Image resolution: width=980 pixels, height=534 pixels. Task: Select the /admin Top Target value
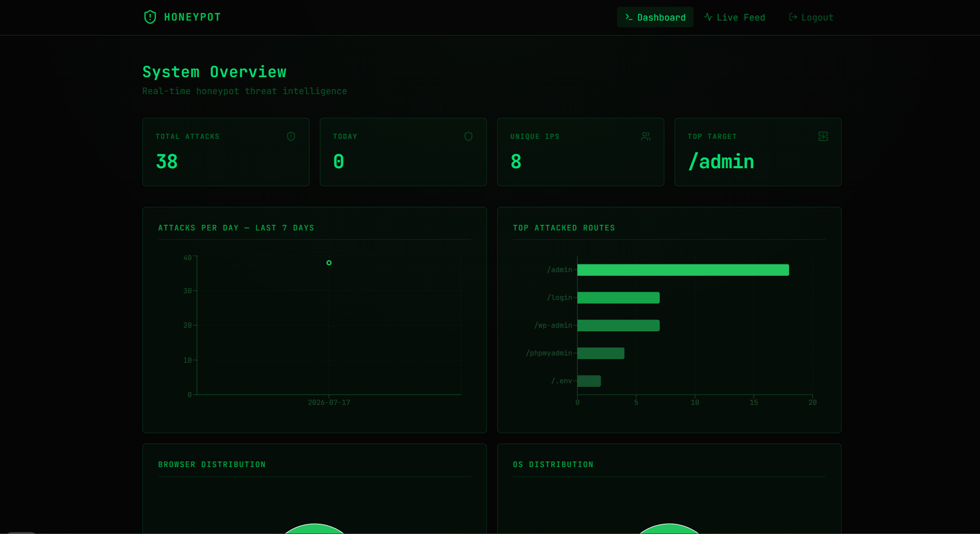coord(721,162)
